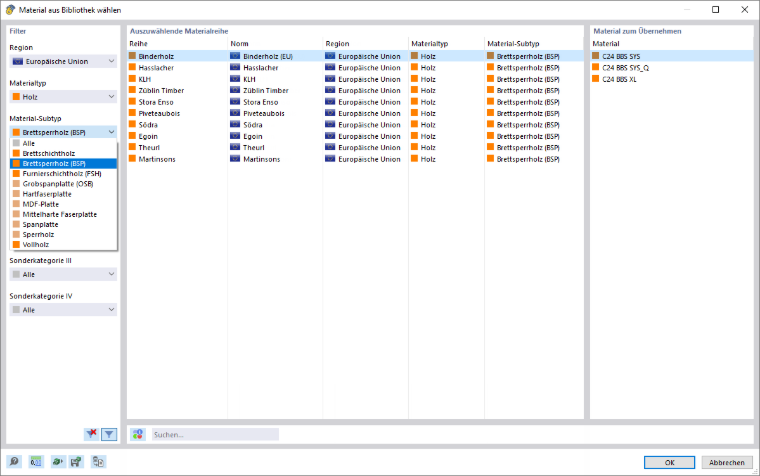This screenshot has width=760, height=476.
Task: Select material C24 BBS SYS_Q
Action: (672, 68)
